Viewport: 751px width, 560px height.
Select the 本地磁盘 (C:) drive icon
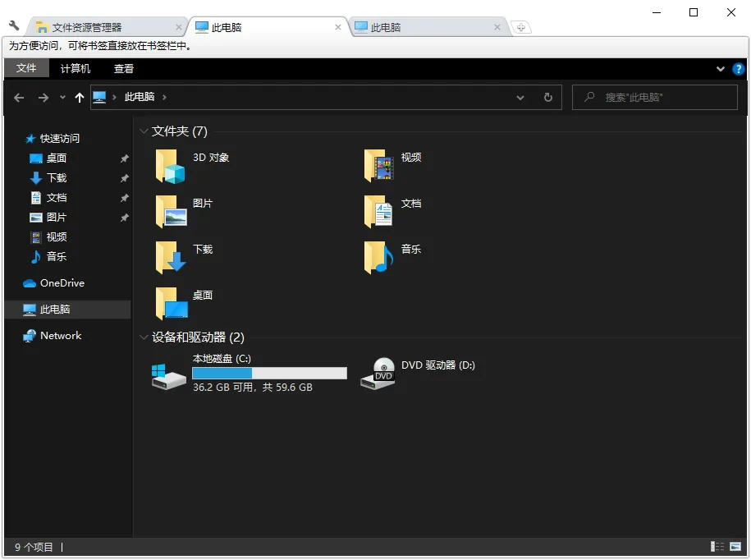[x=168, y=377]
